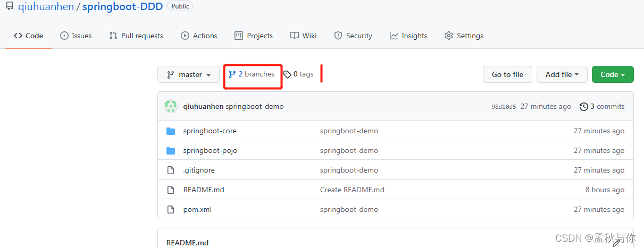
Task: Click the tag icon beside 0 tags
Action: (287, 74)
